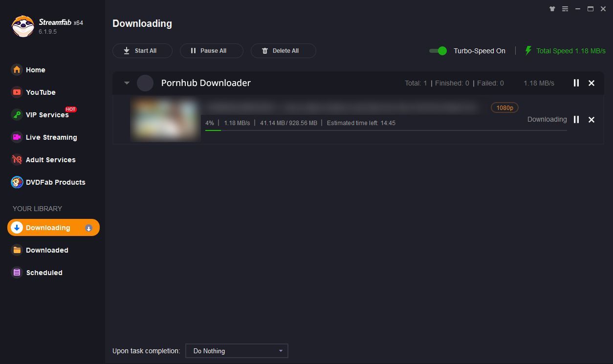Click the 41.14 MB / 928.56 MB size text

(x=288, y=123)
